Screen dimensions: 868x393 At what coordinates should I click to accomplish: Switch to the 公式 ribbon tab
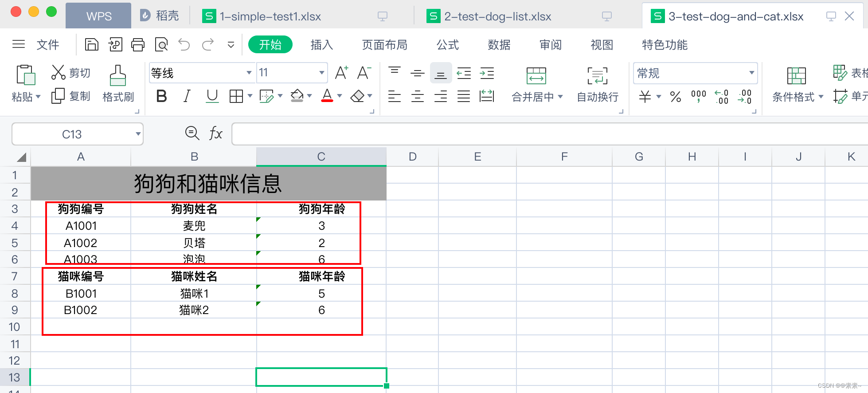(448, 45)
